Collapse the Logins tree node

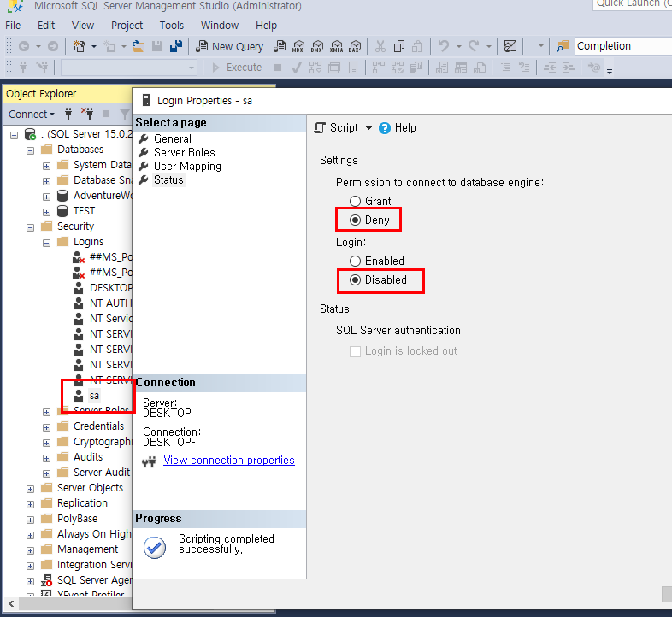(46, 243)
